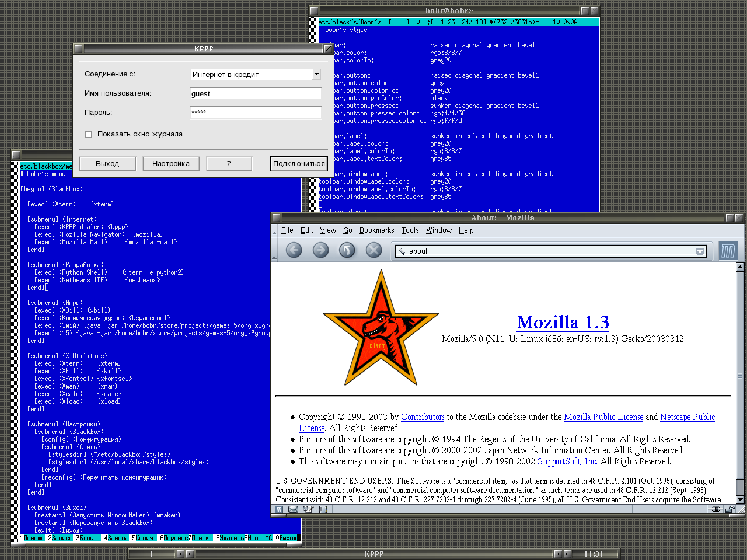This screenshot has height=560, width=747.
Task: Click Mozilla vertical scrollbar down arrow
Action: click(x=741, y=500)
